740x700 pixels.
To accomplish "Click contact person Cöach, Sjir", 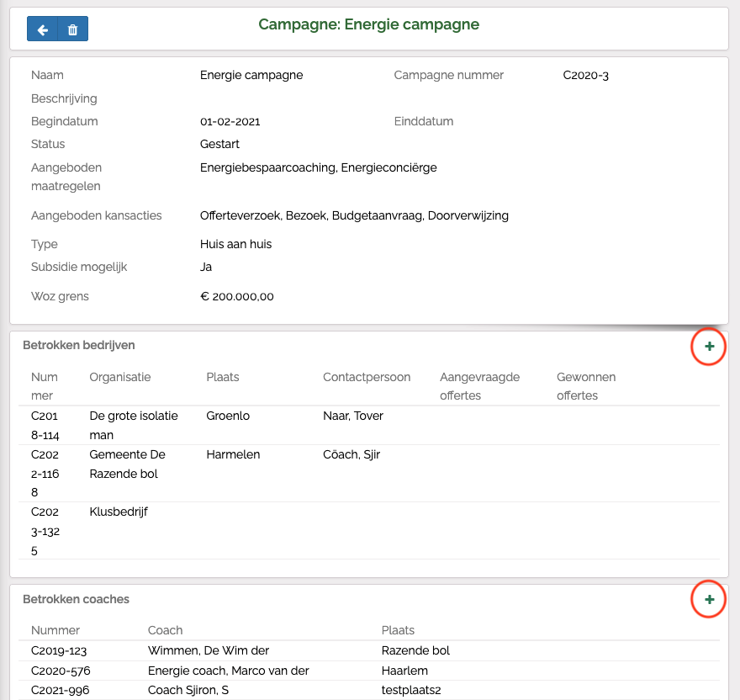I will pyautogui.click(x=351, y=455).
